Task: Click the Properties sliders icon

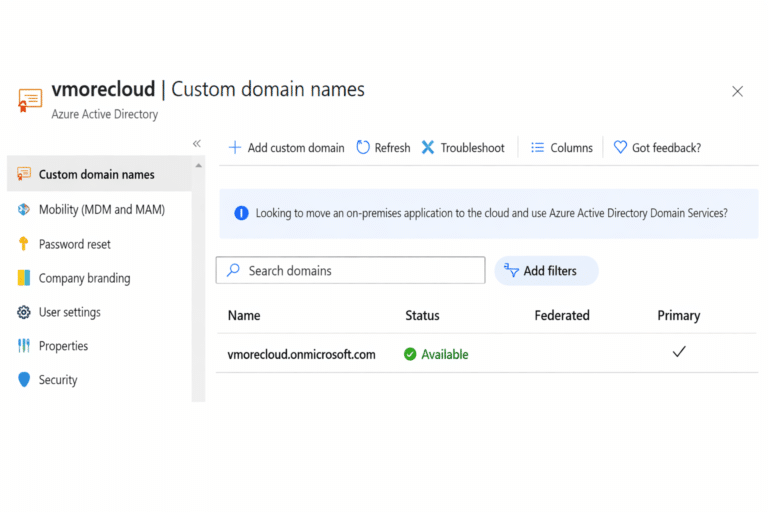Action: tap(24, 346)
